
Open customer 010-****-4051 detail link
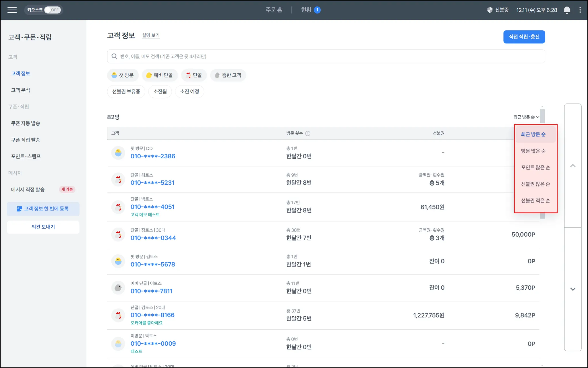[152, 207]
